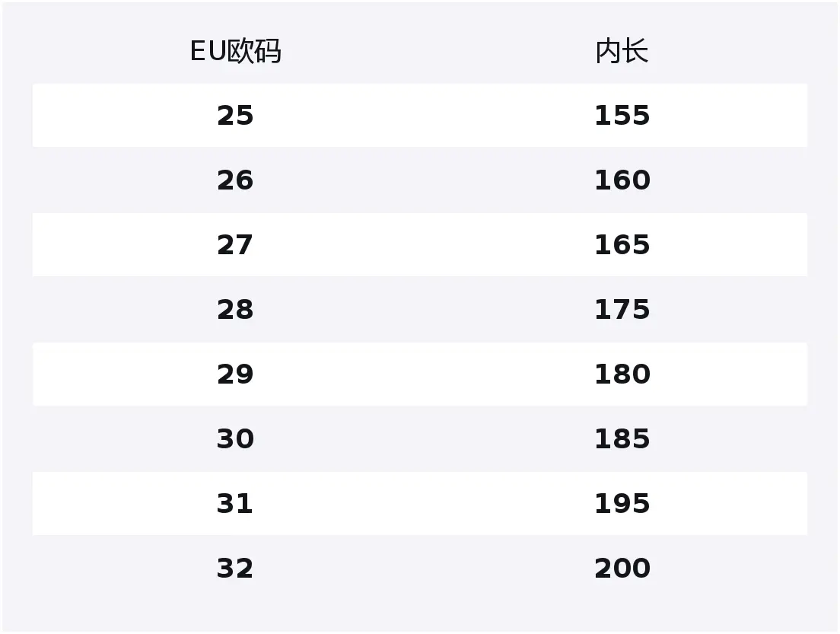Click the 160 inner length value
The width and height of the screenshot is (840, 634).
pyautogui.click(x=622, y=180)
